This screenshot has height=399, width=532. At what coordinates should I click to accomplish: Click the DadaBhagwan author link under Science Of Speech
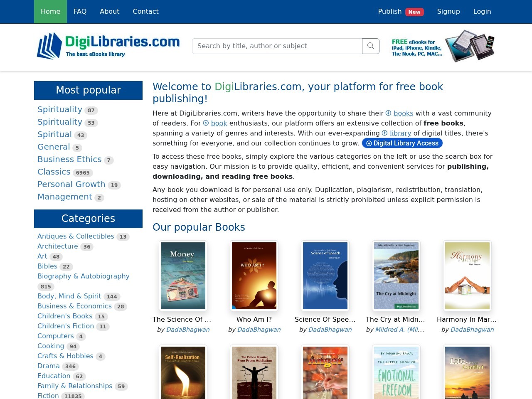coord(330,330)
